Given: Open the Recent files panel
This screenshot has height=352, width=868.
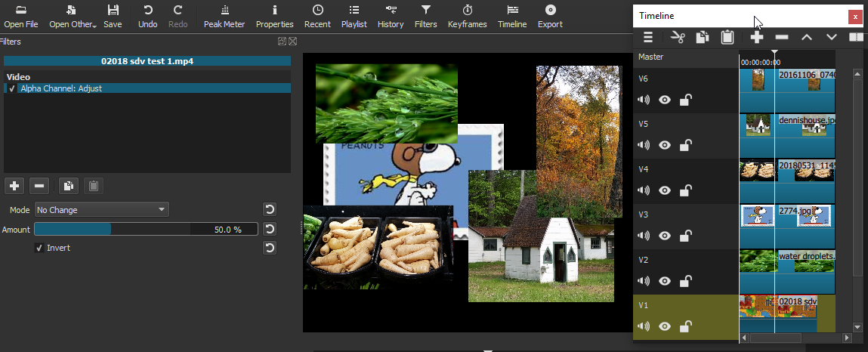Looking at the screenshot, I should click(x=318, y=17).
